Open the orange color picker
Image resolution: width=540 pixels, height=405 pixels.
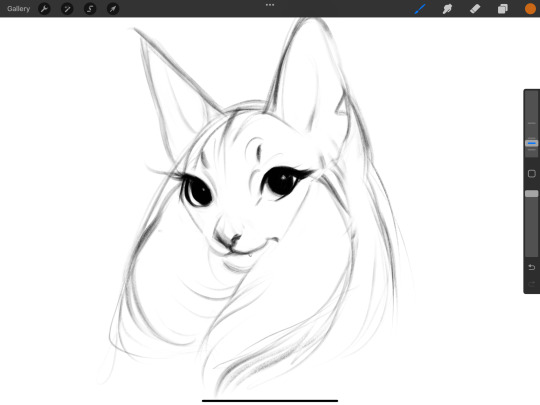[x=530, y=9]
